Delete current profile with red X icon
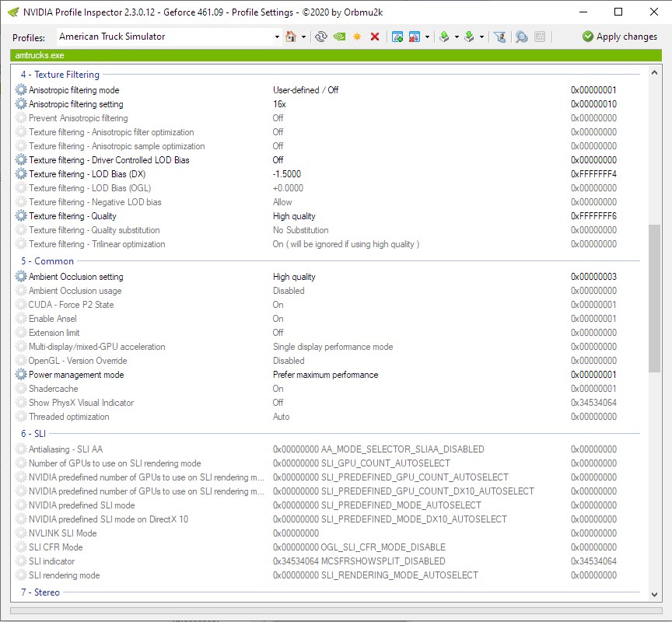Image resolution: width=672 pixels, height=622 pixels. 375,37
